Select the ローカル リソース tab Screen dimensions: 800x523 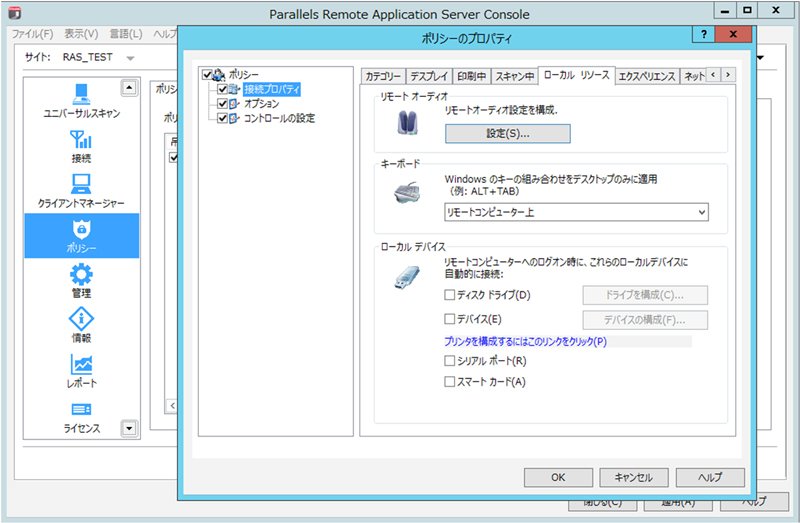577,75
